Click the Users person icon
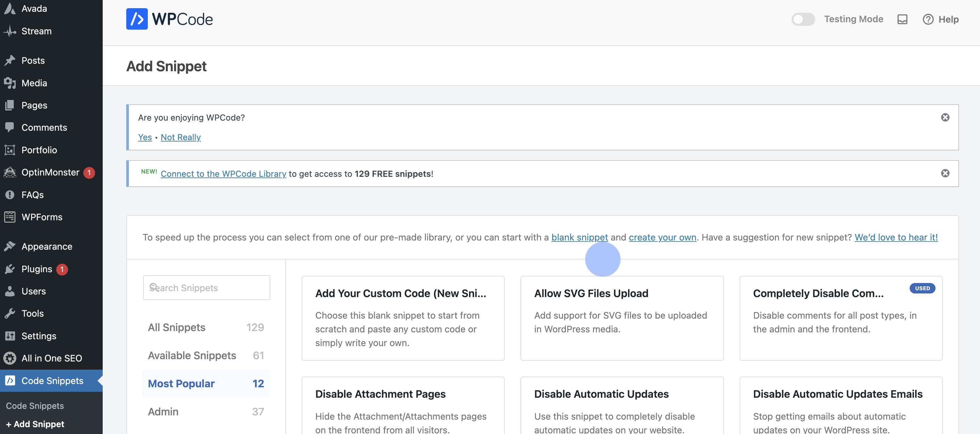 [x=10, y=291]
